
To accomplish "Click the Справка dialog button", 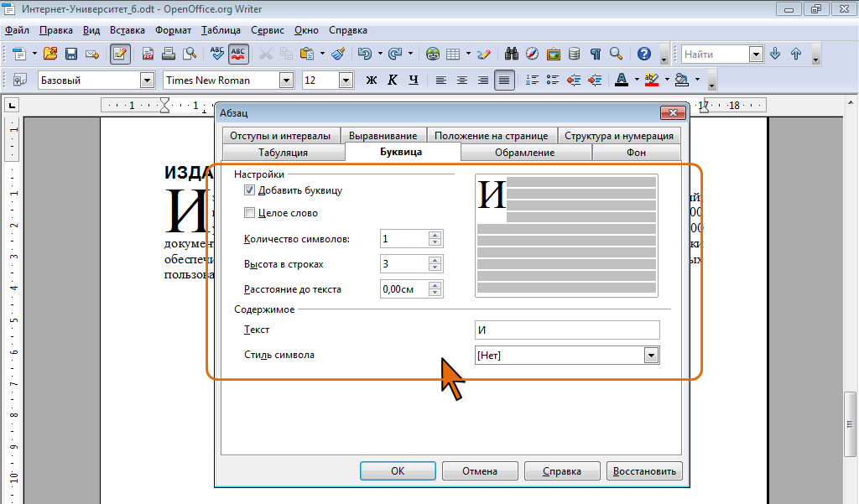I will point(562,471).
